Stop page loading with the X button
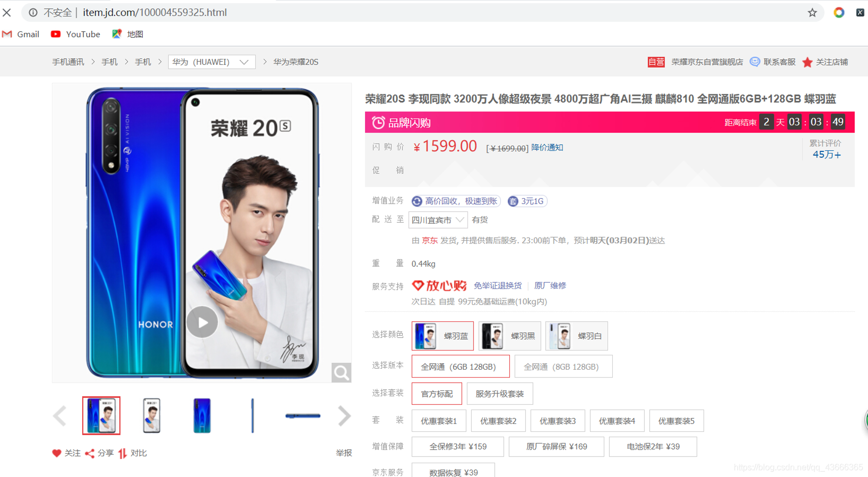This screenshot has height=477, width=868. pyautogui.click(x=7, y=12)
